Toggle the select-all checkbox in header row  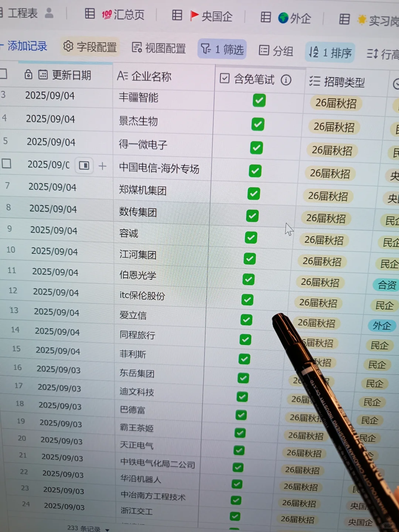pos(3,74)
